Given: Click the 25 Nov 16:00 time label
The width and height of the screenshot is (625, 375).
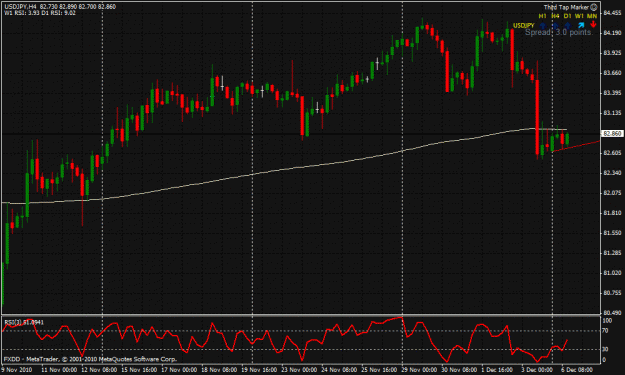Looking at the screenshot, I should click(x=379, y=370).
